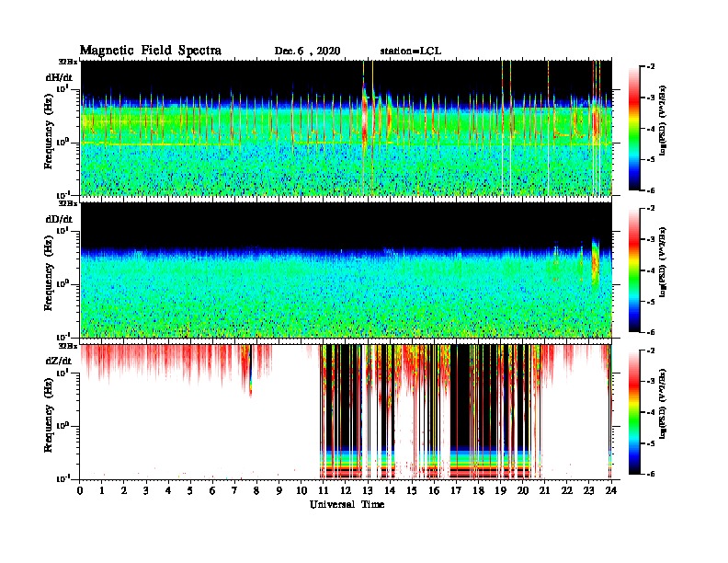Image resolution: width=728 pixels, height=563 pixels.
Task: Click the 'station=LCL' label
Action: pos(411,52)
